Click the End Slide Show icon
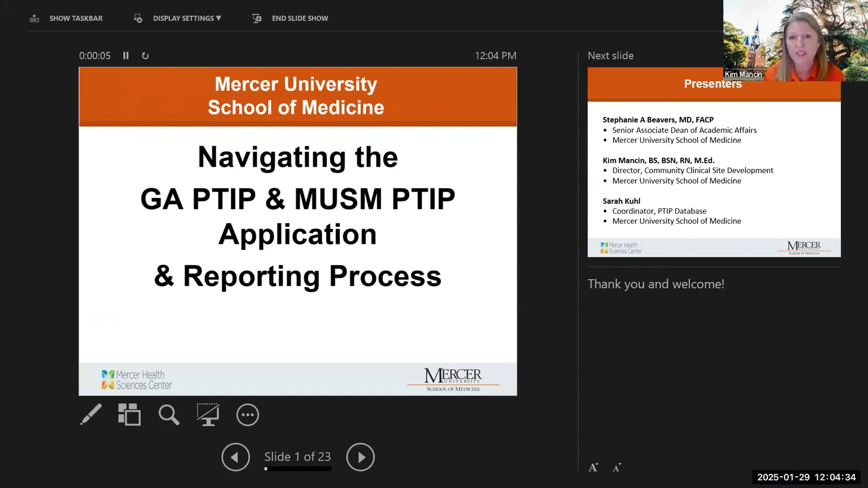 (257, 18)
